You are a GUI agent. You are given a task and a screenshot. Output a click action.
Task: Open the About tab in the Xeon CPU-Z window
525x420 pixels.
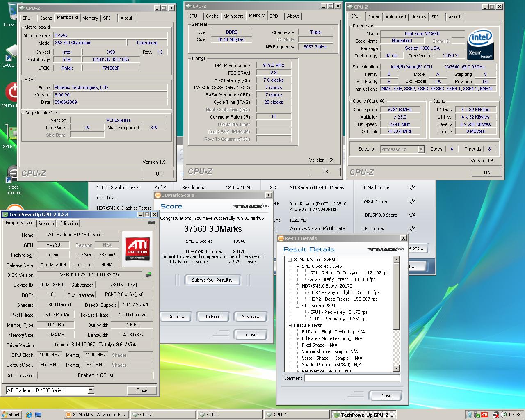coord(454,17)
